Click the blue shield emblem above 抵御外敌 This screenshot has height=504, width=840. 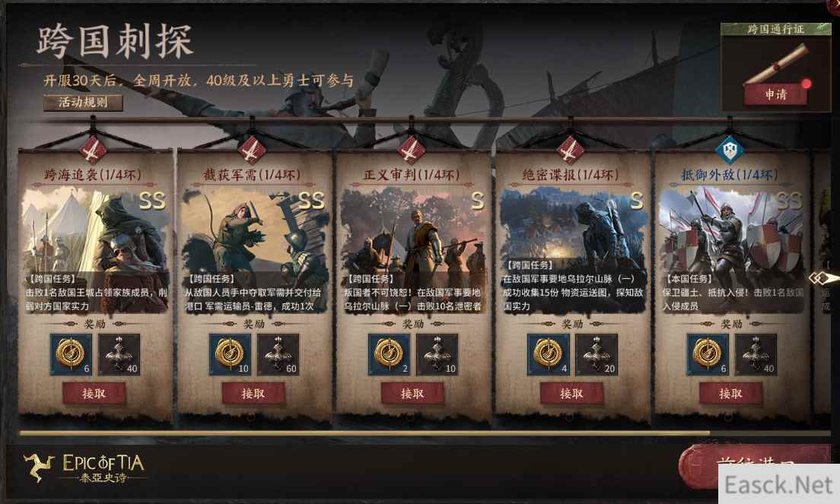[x=730, y=149]
